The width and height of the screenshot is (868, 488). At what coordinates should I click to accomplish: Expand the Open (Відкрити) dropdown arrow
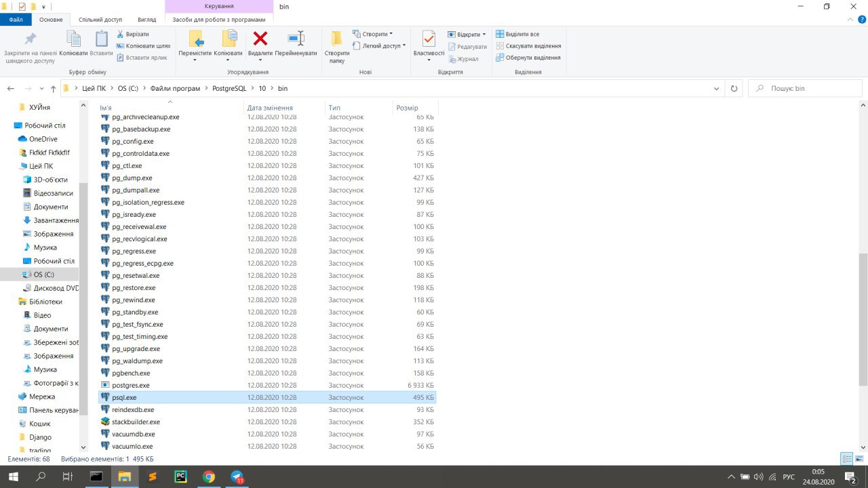tap(484, 35)
